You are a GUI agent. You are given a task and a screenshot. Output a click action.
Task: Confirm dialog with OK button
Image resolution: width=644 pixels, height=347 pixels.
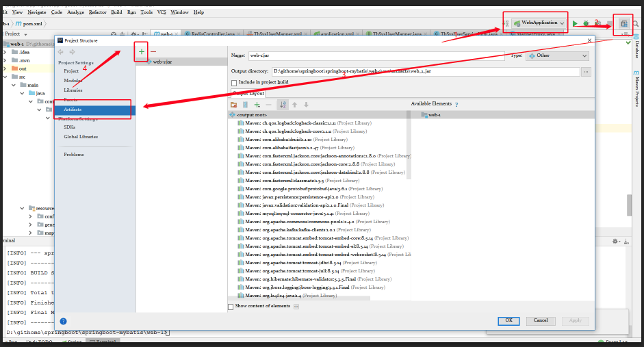tap(509, 321)
